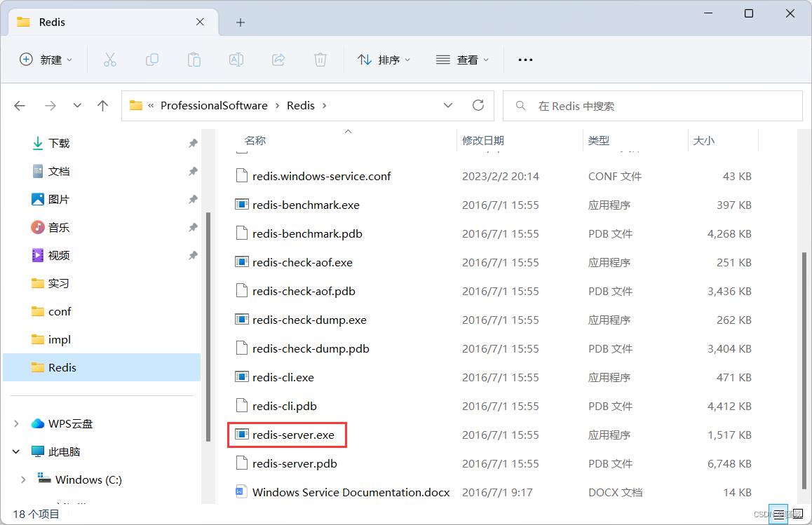Go forward with the right arrow
Image resolution: width=812 pixels, height=525 pixels.
coord(50,106)
